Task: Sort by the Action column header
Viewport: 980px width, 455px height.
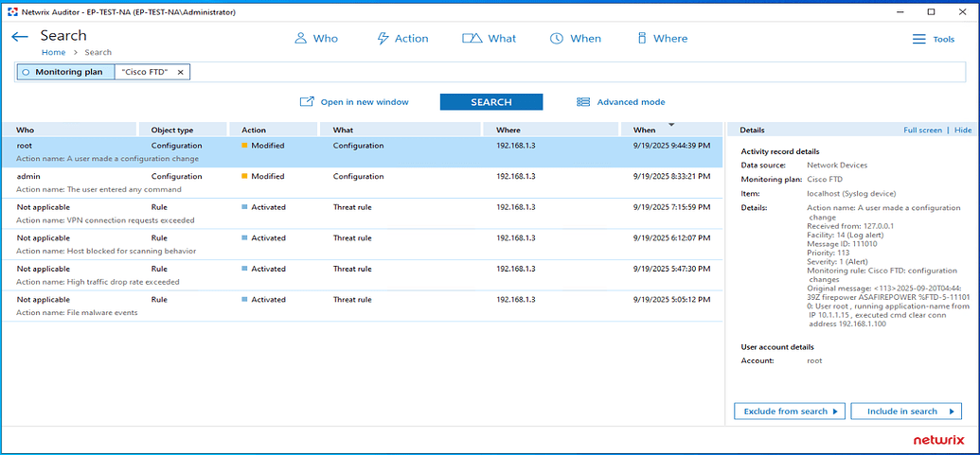Action: coord(274,130)
